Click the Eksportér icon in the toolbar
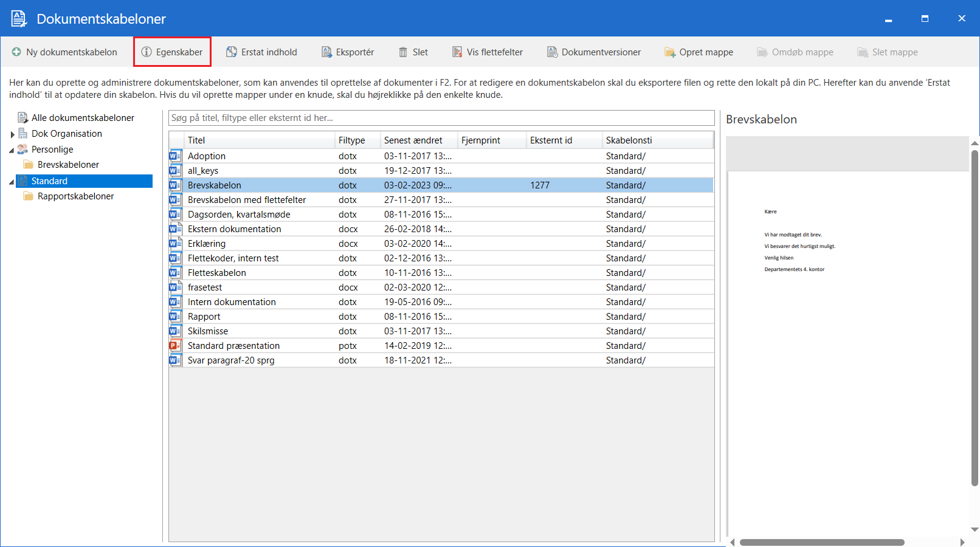 [327, 52]
